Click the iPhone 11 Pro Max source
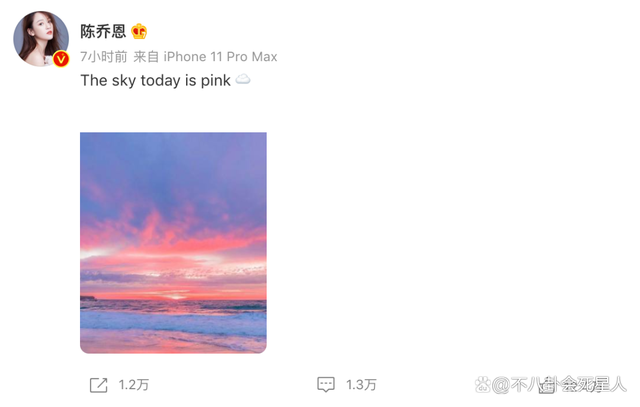 (x=220, y=57)
